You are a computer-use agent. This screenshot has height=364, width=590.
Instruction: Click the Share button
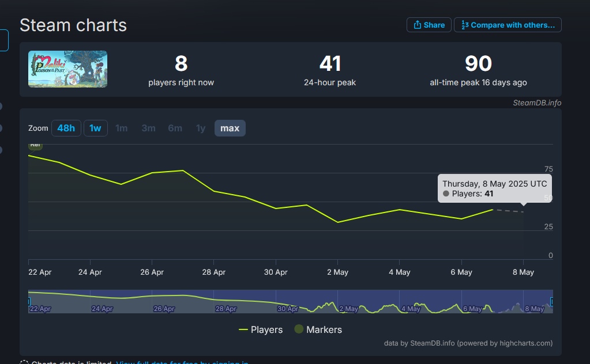pos(429,25)
